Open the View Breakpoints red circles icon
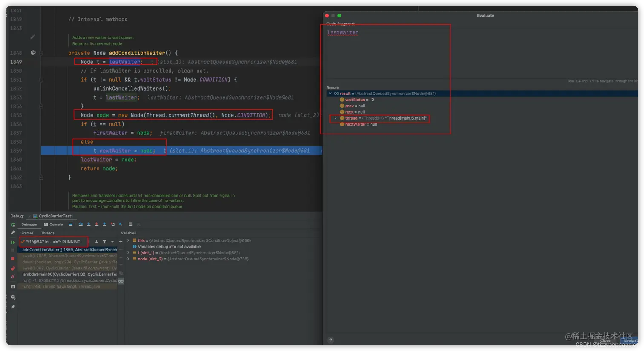The image size is (644, 351). tap(13, 268)
